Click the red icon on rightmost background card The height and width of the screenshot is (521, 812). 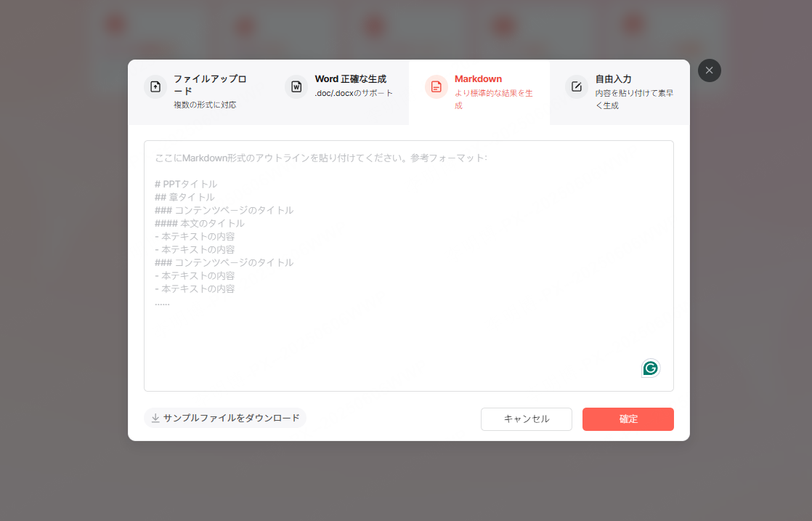632,23
